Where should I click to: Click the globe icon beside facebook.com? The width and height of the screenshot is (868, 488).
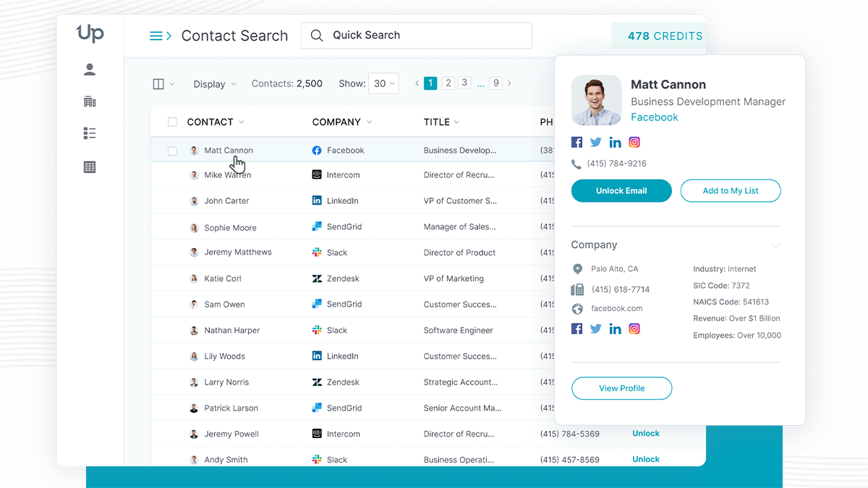[x=577, y=309]
